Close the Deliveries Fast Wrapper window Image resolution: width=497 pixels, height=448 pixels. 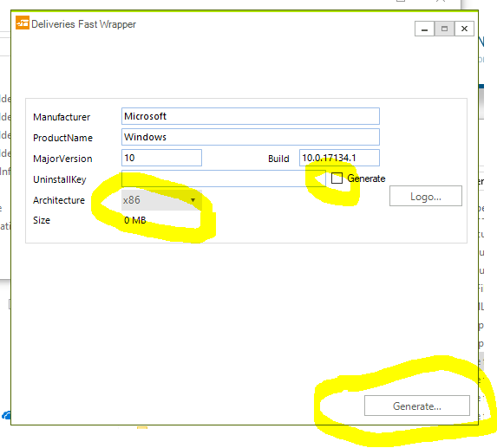click(464, 29)
